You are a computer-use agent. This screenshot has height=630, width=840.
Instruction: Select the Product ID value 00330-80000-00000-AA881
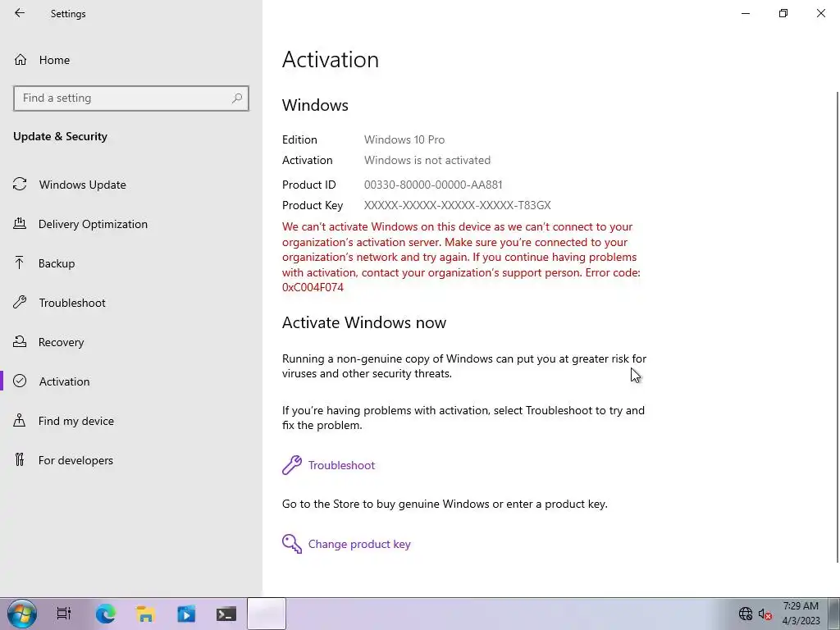433,185
